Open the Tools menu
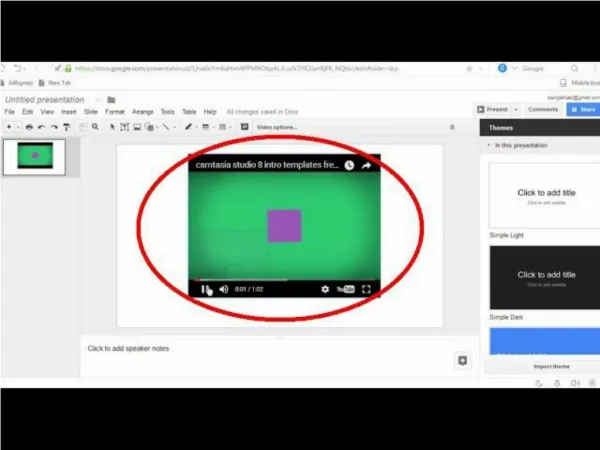Image resolution: width=600 pixels, height=450 pixels. [167, 112]
